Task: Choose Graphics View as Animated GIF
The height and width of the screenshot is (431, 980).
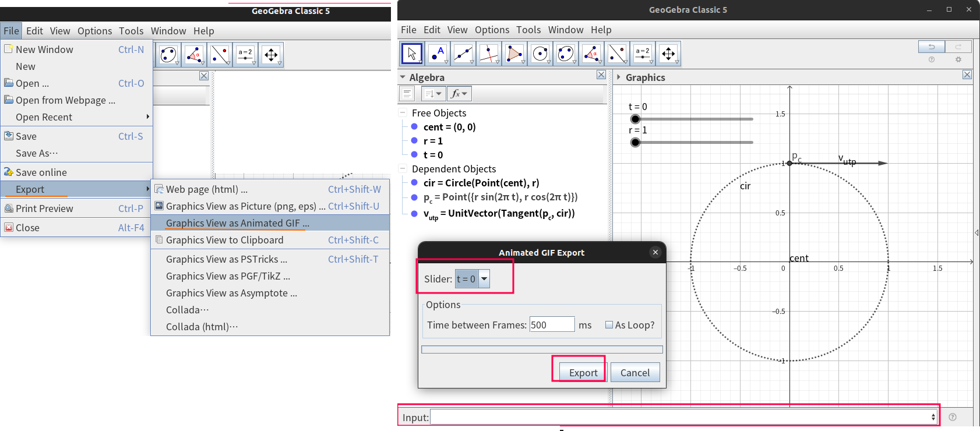Action: 270,223
